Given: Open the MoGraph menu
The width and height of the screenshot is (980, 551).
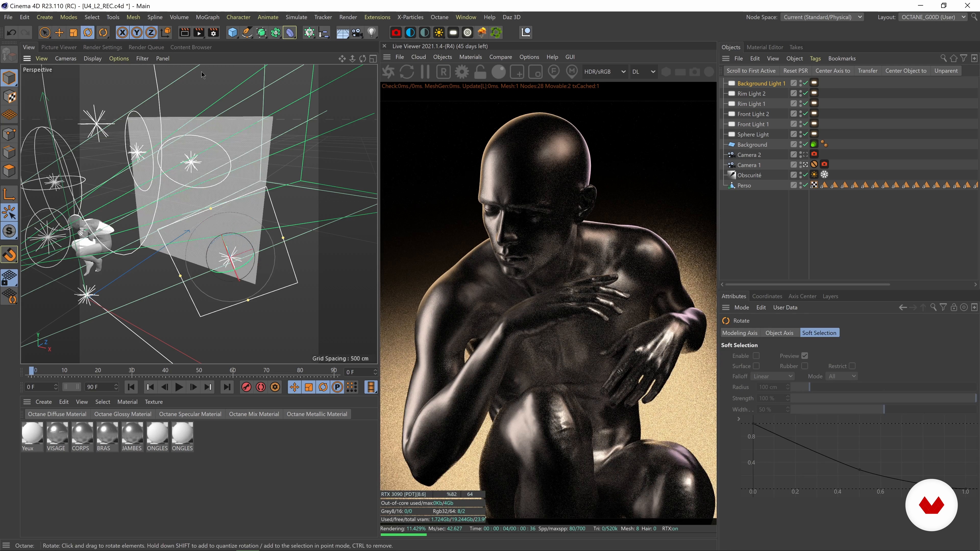Looking at the screenshot, I should coord(207,17).
